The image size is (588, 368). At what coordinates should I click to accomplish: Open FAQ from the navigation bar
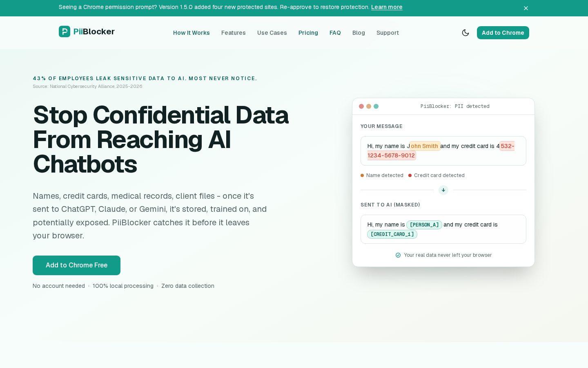pos(335,33)
